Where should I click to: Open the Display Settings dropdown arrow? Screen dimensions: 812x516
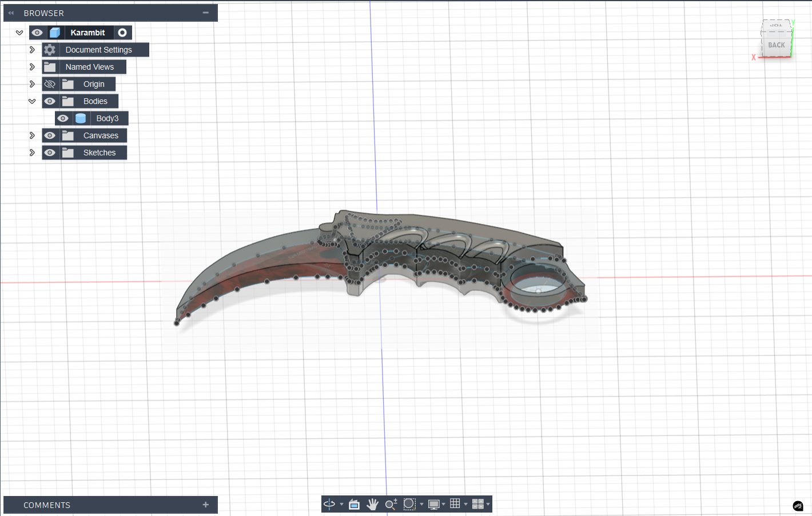[x=443, y=504]
